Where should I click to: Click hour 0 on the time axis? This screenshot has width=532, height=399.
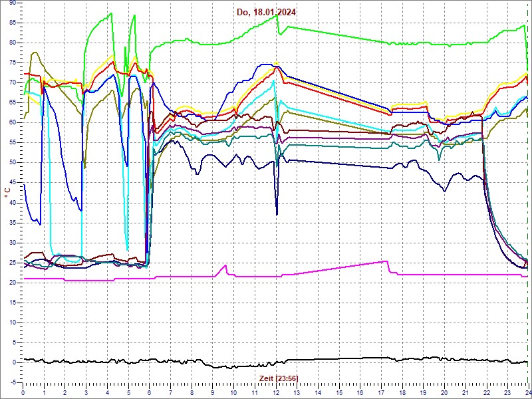pos(23,392)
